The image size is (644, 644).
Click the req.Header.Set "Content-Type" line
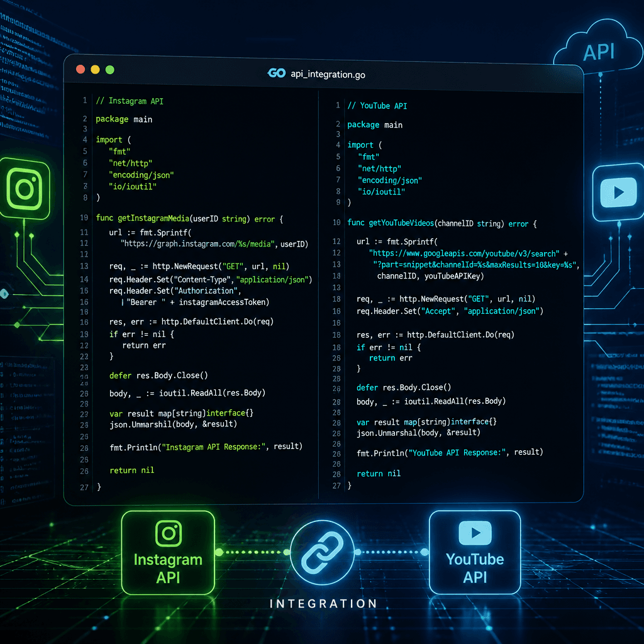pos(211,279)
